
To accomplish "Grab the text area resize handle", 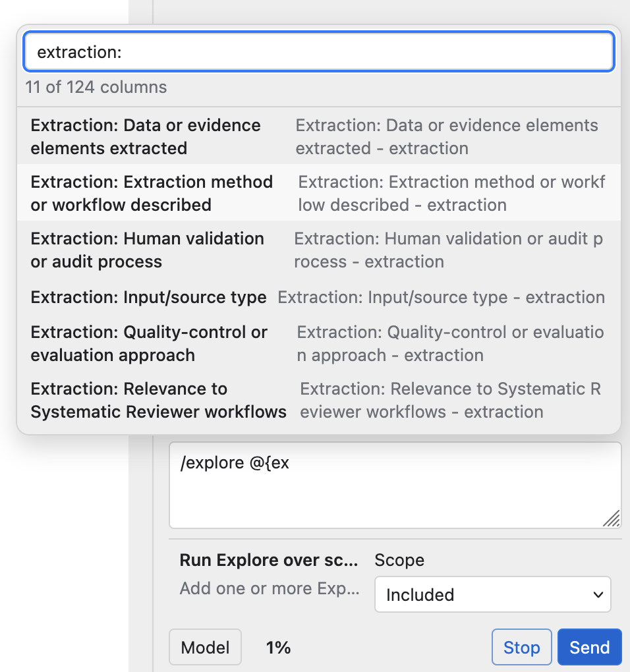I will point(611,518).
